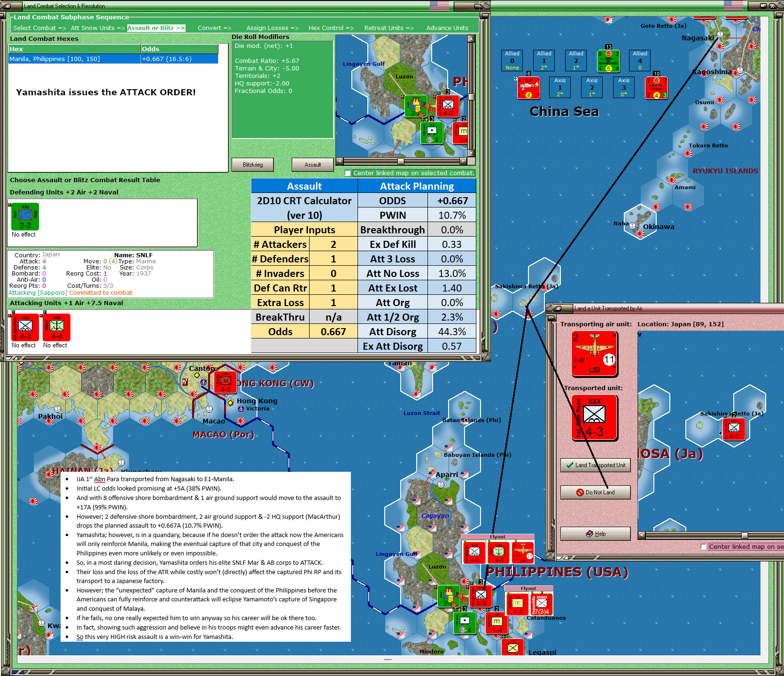The image size is (784, 676).
Task: Select the attacking 1st Abn Para 4-3 counter under Attacking Units
Action: coord(25,327)
